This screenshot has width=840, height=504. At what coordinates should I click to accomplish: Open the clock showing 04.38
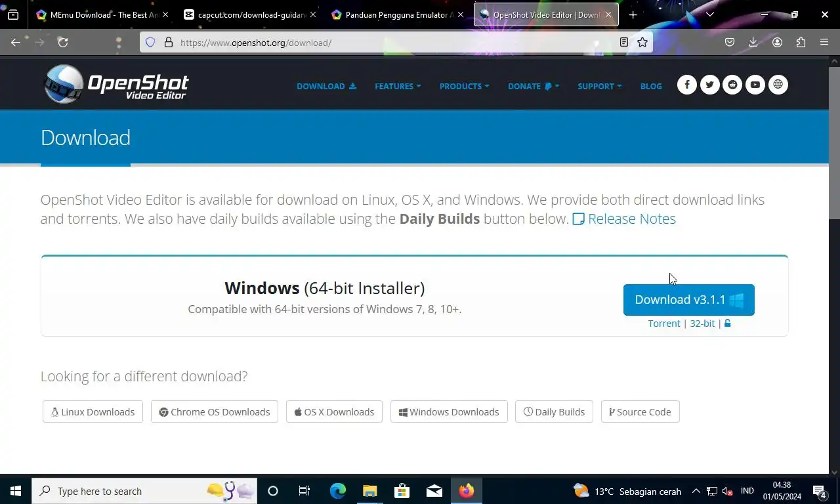tap(782, 491)
